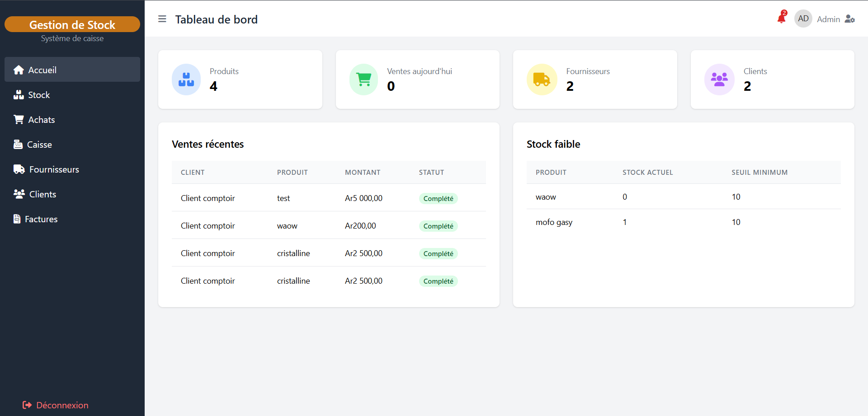Select the mofo gasy low stock row
Viewport: 868px width, 416px height.
[683, 222]
